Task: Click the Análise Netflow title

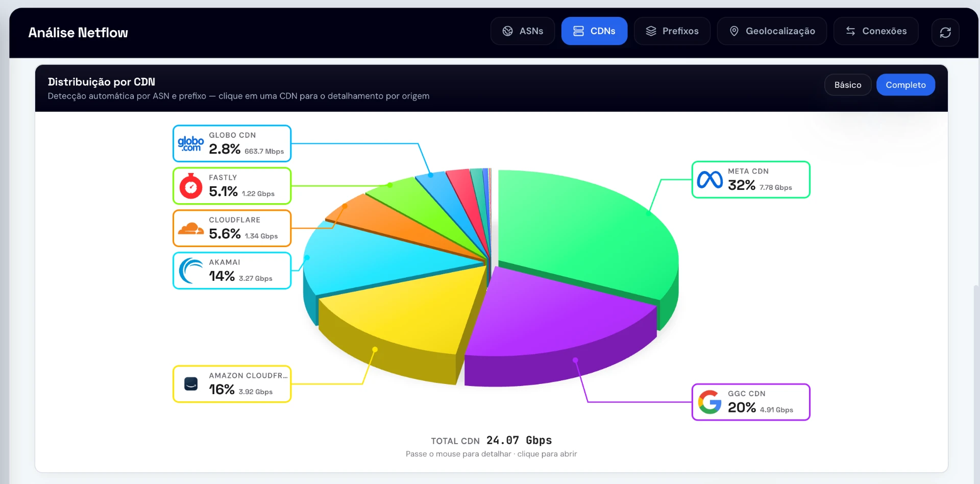Action: [78, 33]
